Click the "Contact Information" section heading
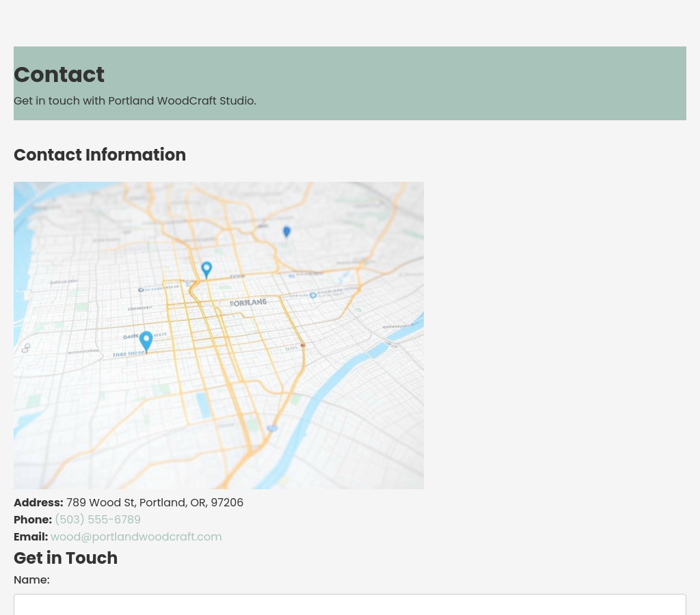 point(100,155)
